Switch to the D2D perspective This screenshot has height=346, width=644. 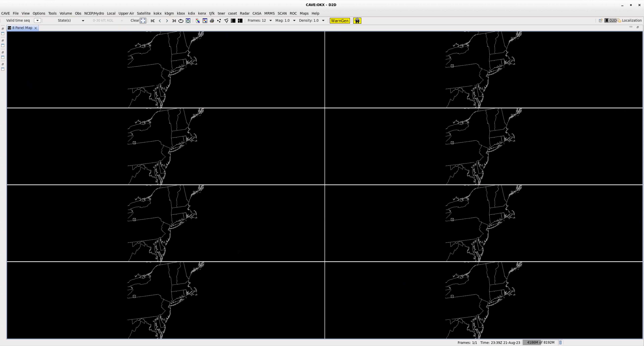610,20
